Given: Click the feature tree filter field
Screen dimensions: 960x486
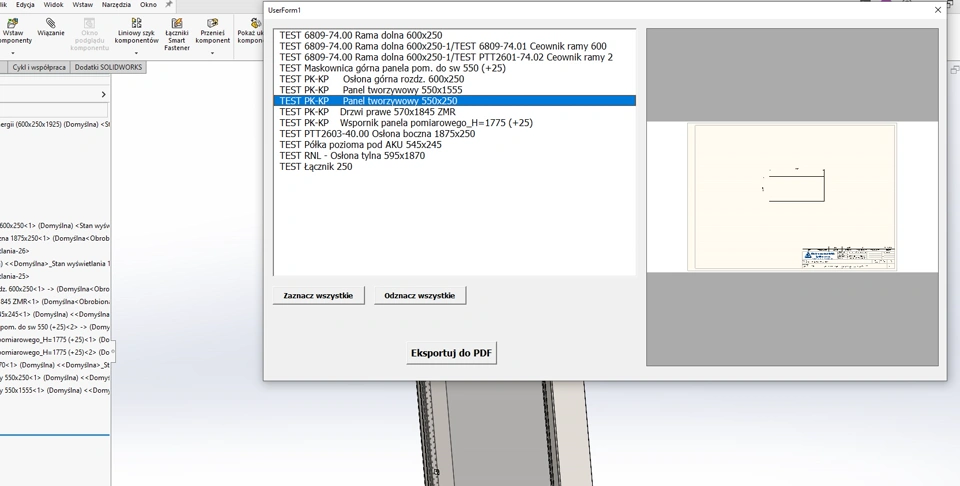Looking at the screenshot, I should coord(54,110).
